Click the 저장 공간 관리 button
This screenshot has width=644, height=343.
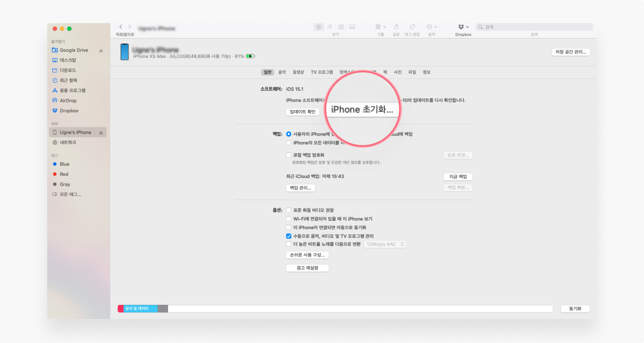click(x=571, y=52)
